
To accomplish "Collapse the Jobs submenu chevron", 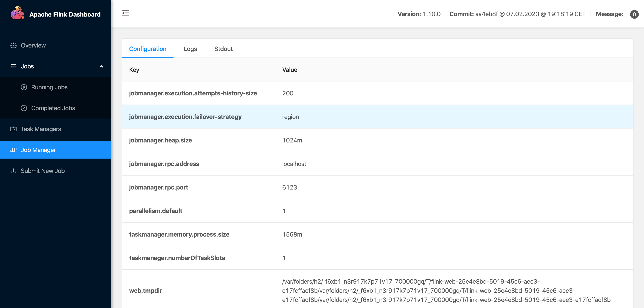I will (x=101, y=66).
